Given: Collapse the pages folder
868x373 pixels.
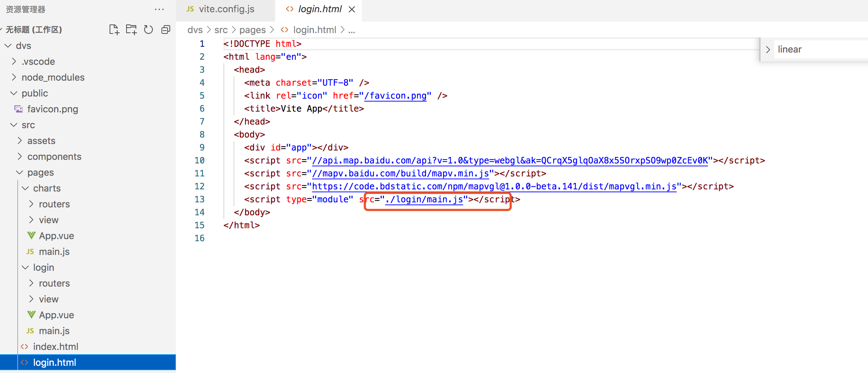Looking at the screenshot, I should coord(19,172).
